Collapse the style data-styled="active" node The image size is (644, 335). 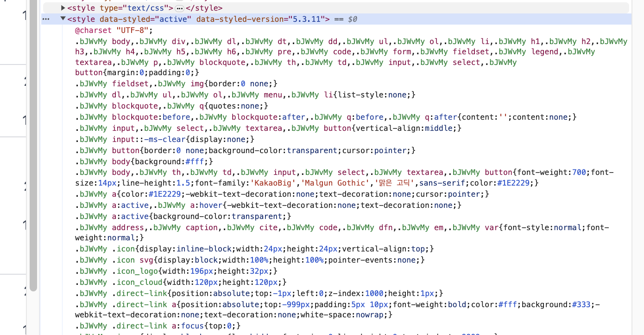(x=63, y=19)
